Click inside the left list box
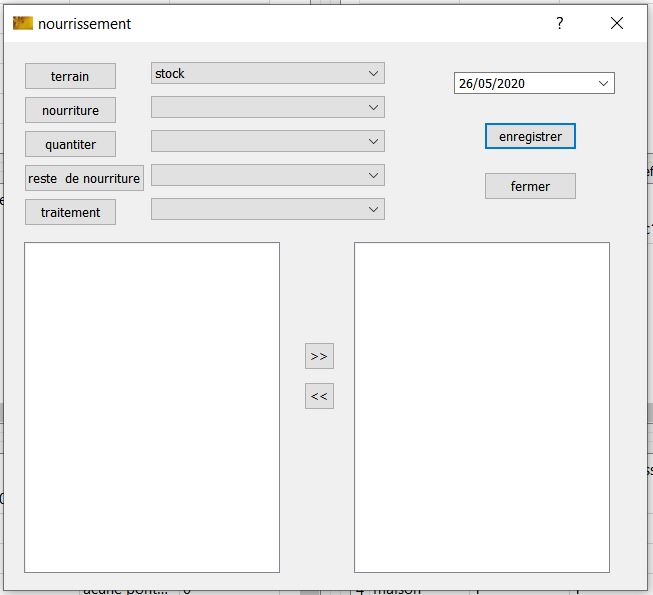Viewport: 653px width, 595px height. click(152, 407)
